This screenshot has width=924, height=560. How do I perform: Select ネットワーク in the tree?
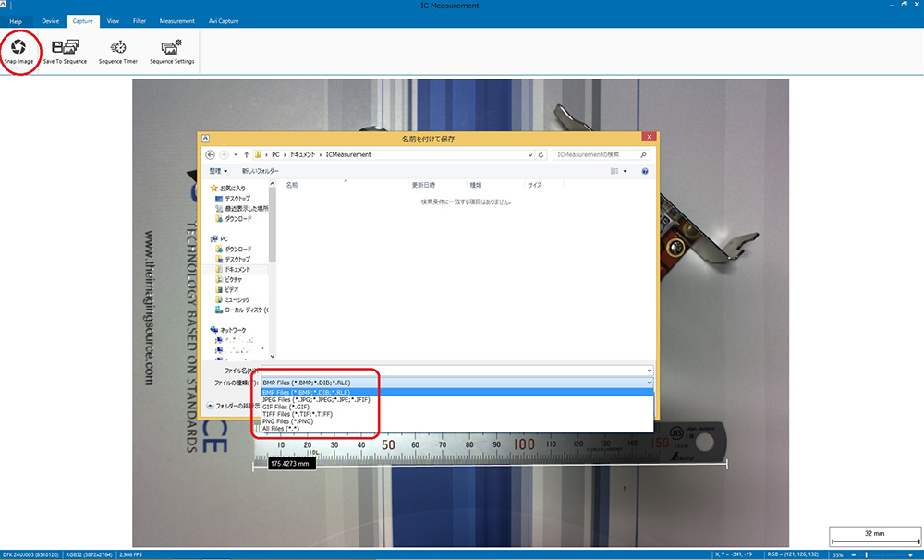click(x=228, y=330)
